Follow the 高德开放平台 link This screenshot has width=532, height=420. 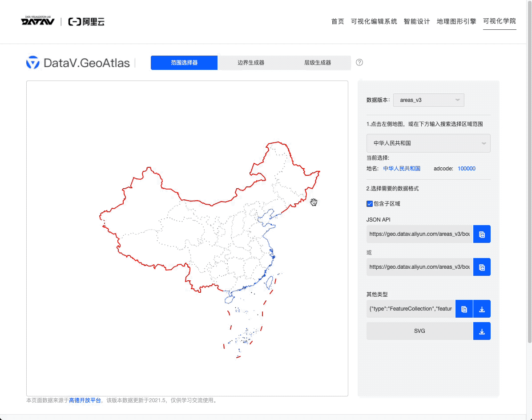[85, 400]
